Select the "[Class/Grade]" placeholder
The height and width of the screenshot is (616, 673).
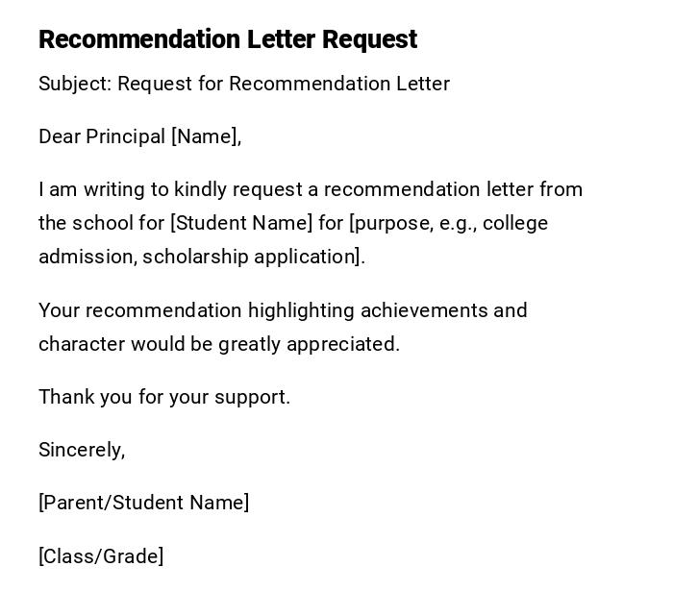[101, 556]
